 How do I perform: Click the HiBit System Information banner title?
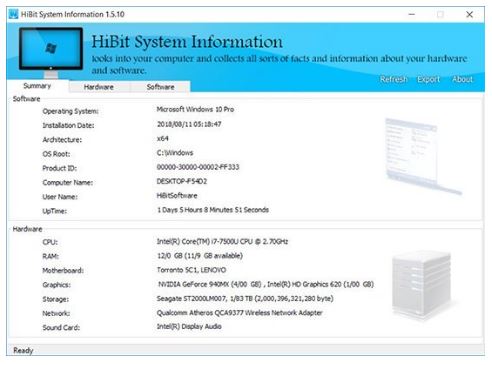point(187,42)
